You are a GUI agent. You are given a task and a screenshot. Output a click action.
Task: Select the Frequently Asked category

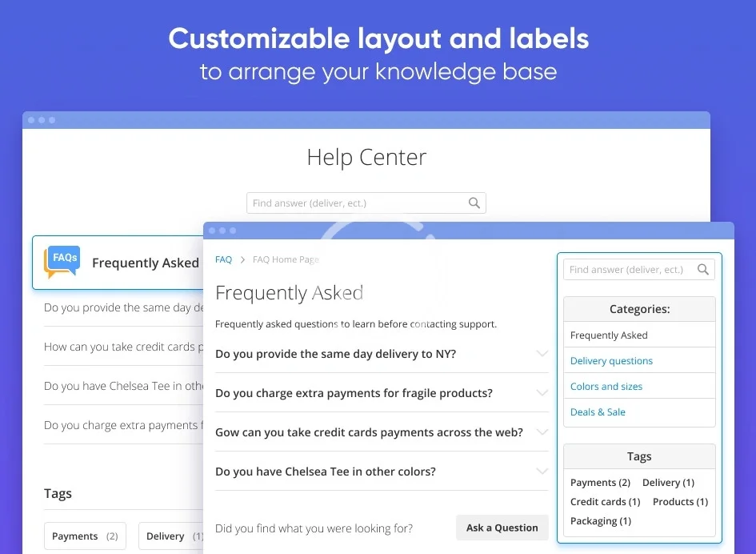coord(609,335)
